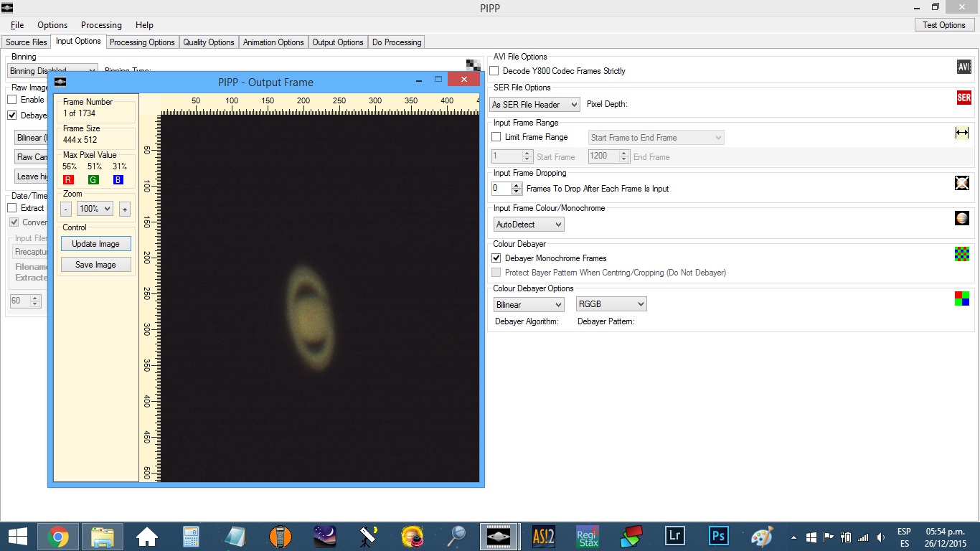Tick the Limit Frame Range checkbox
The width and height of the screenshot is (980, 551).
(496, 137)
